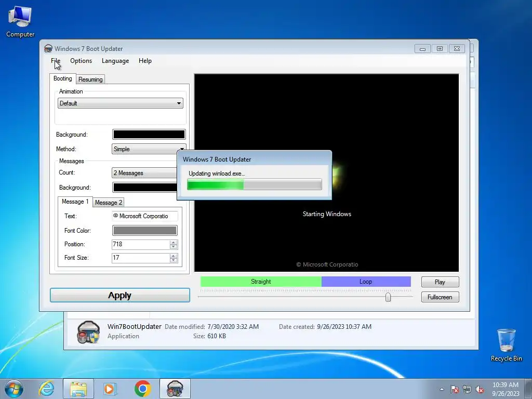The height and width of the screenshot is (399, 532).
Task: Launch Windows Media Player from taskbar
Action: pos(110,389)
